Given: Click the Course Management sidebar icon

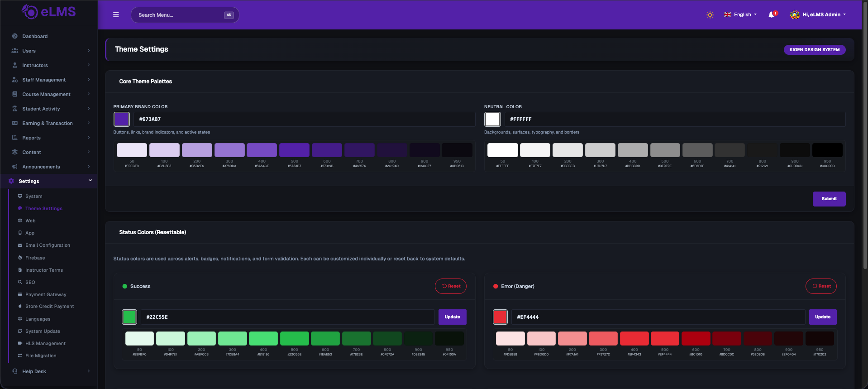Looking at the screenshot, I should coord(15,94).
